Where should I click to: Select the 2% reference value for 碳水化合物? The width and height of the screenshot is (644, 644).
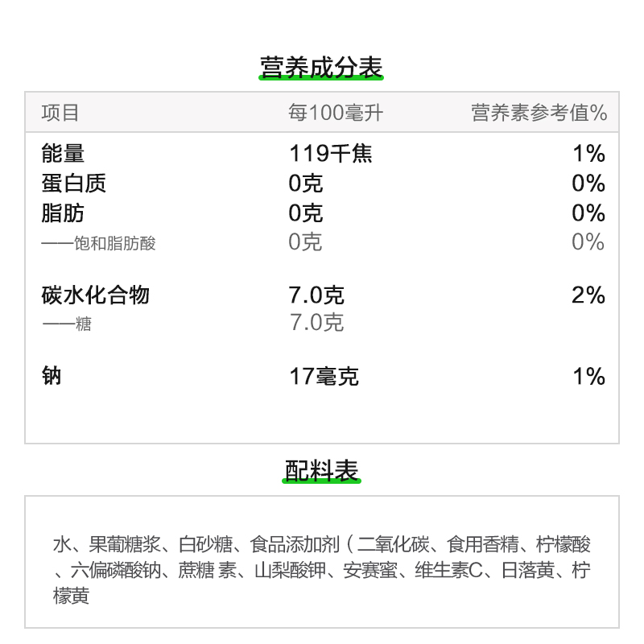[x=588, y=295]
